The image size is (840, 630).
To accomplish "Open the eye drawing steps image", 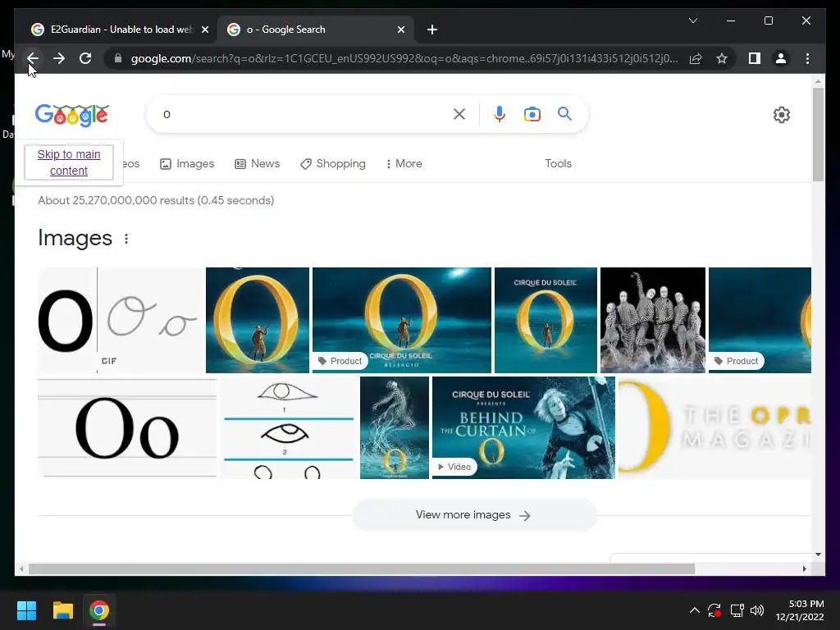I will coord(288,427).
